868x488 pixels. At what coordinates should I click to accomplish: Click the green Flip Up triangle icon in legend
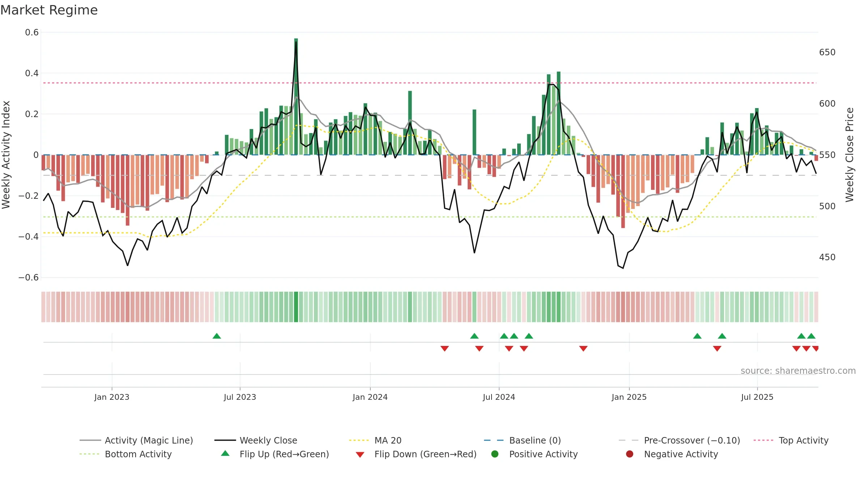[x=225, y=453]
